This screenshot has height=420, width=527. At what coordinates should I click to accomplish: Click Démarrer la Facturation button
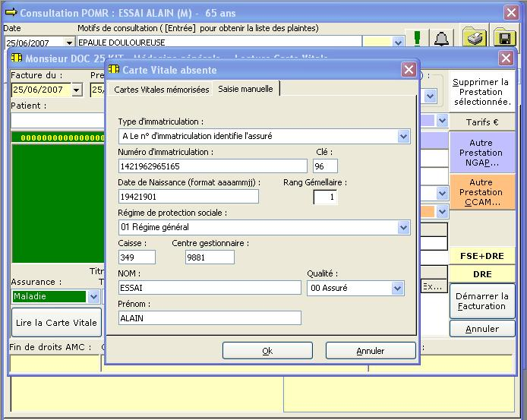pyautogui.click(x=481, y=302)
